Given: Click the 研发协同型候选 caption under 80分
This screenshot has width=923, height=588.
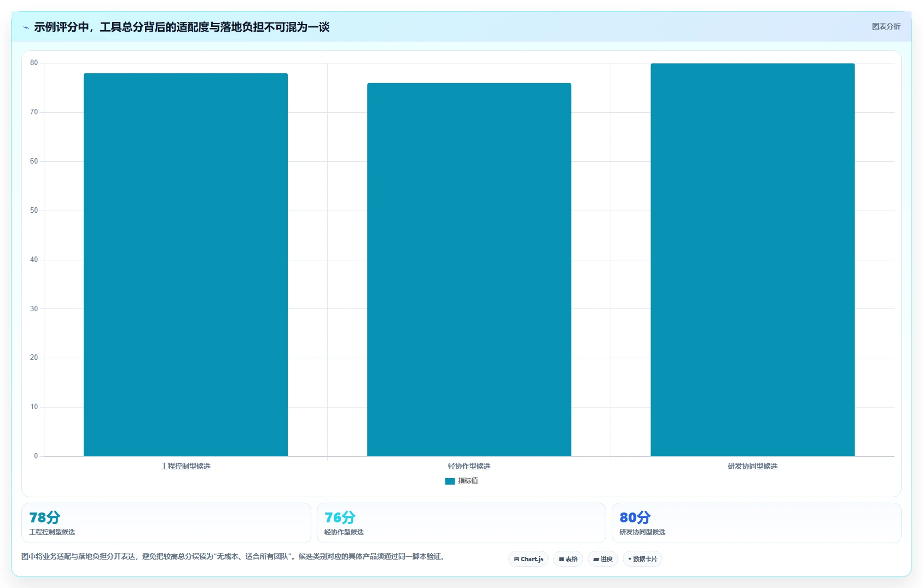Looking at the screenshot, I should 642,532.
